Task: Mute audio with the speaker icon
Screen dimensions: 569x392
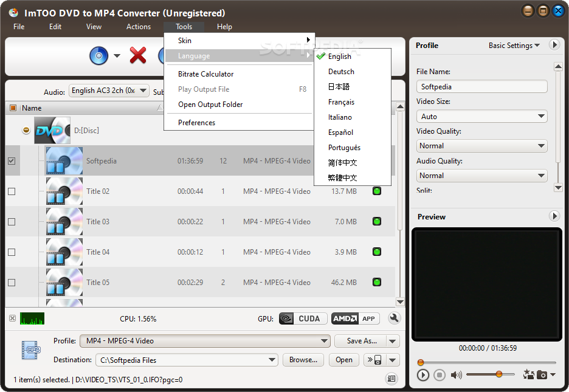Action: [456, 374]
